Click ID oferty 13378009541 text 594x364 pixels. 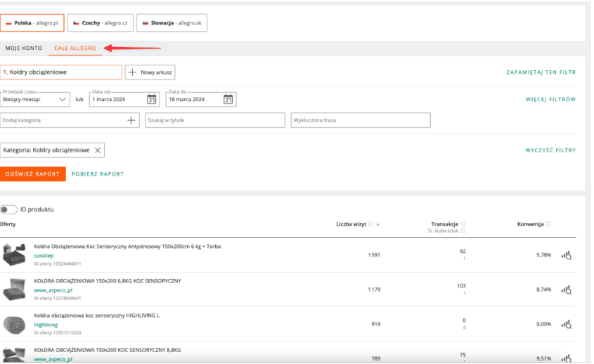click(x=57, y=298)
